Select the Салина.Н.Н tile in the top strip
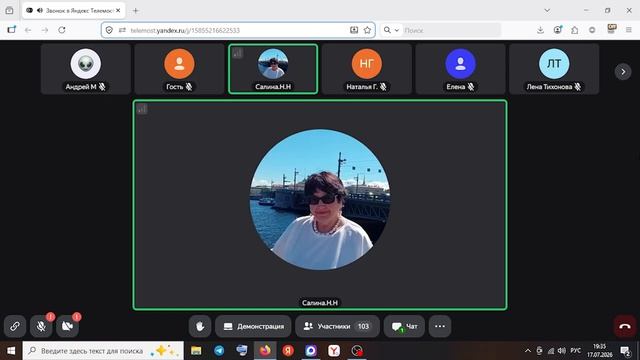Screen dimensions: 640x360 [x=273, y=69]
